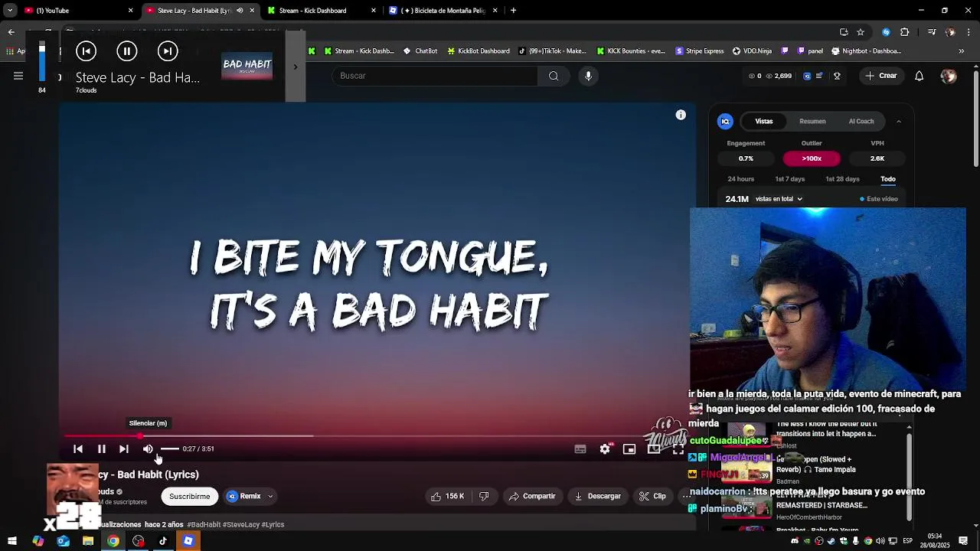The image size is (980, 551).
Task: Open TikTok from the taskbar
Action: click(163, 541)
